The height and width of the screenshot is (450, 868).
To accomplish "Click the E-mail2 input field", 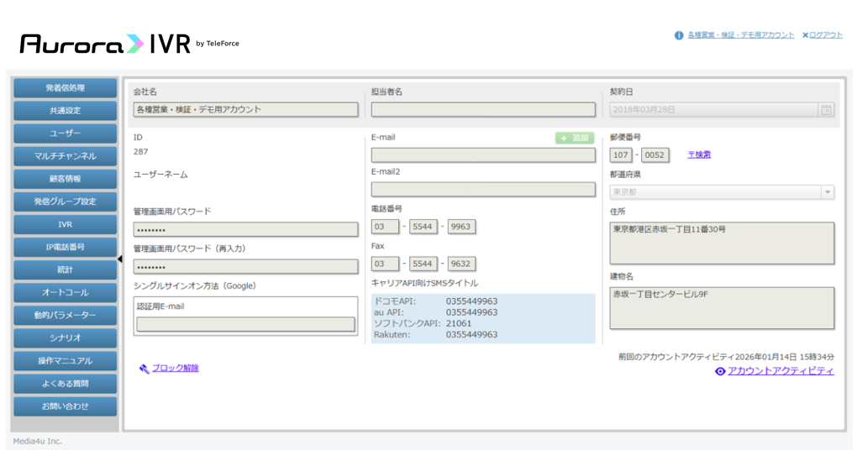I will [x=483, y=190].
